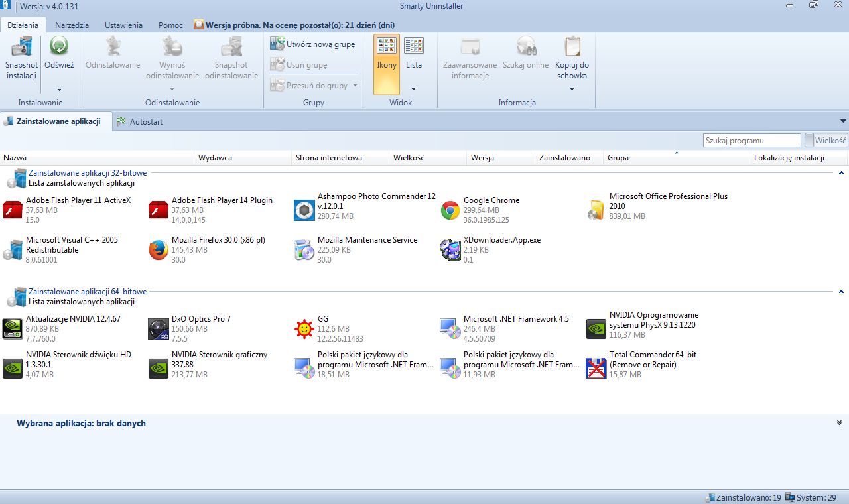Image resolution: width=849 pixels, height=504 pixels.
Task: Click the green Odśwież refresh icon
Action: [59, 46]
